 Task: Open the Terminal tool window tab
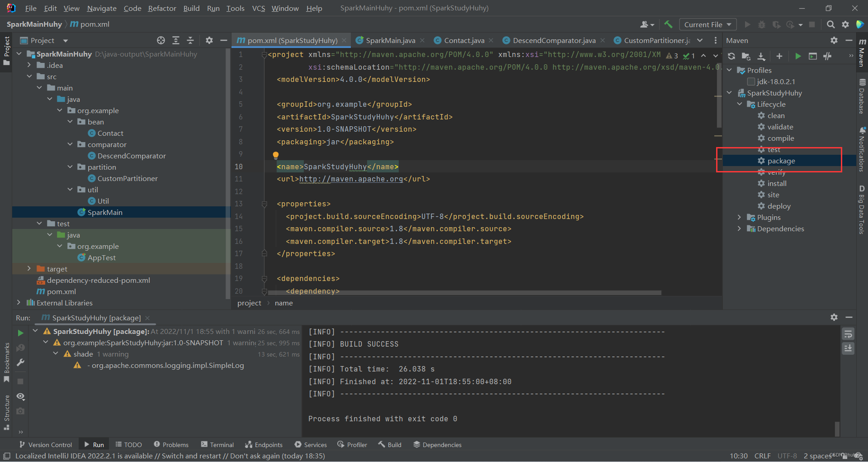(217, 445)
